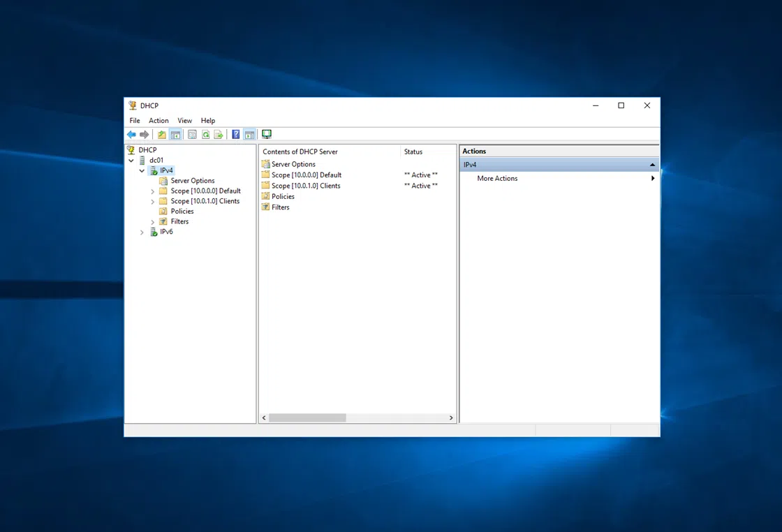
Task: Toggle the console tree with the Show/Hide tree icon
Action: tap(175, 134)
